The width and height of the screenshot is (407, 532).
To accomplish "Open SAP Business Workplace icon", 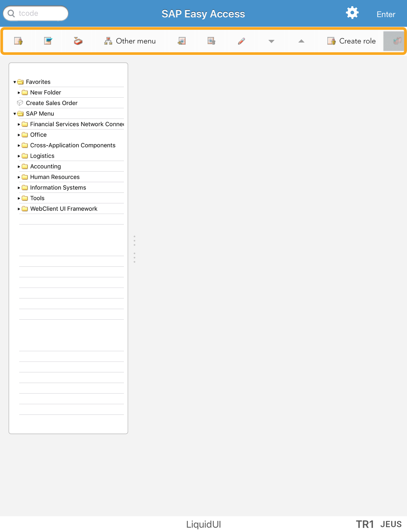I will 78,41.
